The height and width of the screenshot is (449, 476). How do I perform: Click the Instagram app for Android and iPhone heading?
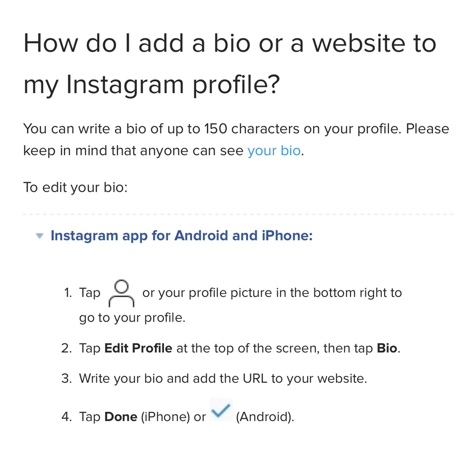click(x=181, y=235)
